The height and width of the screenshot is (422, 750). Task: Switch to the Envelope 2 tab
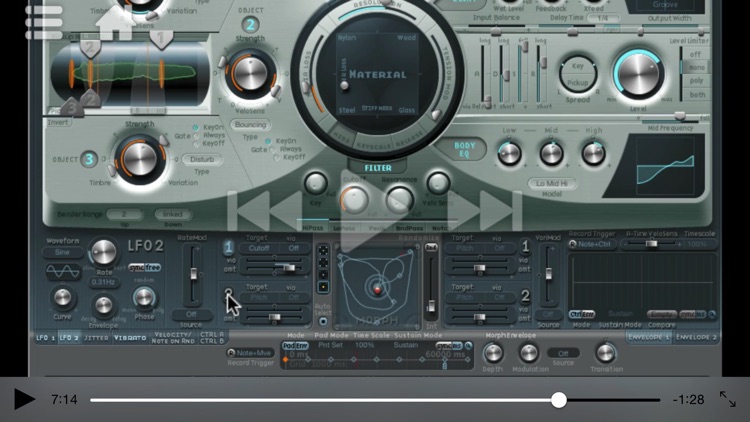(x=696, y=337)
